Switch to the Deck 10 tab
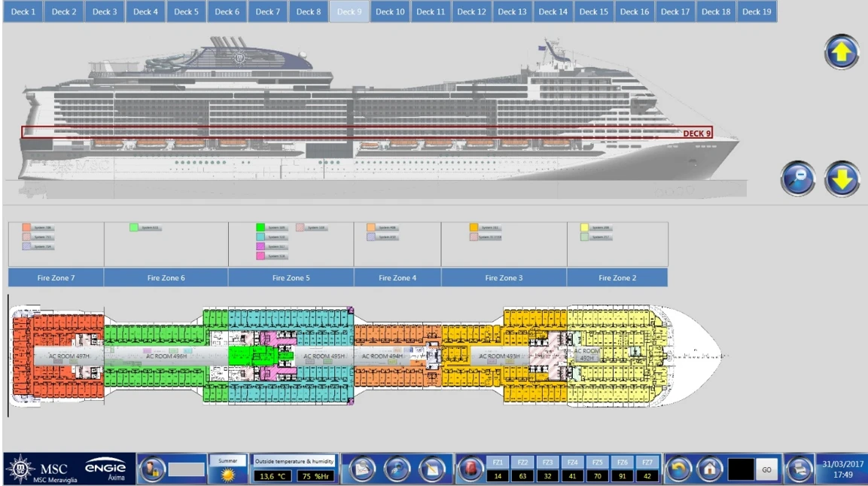This screenshot has height=486, width=868. pos(389,11)
